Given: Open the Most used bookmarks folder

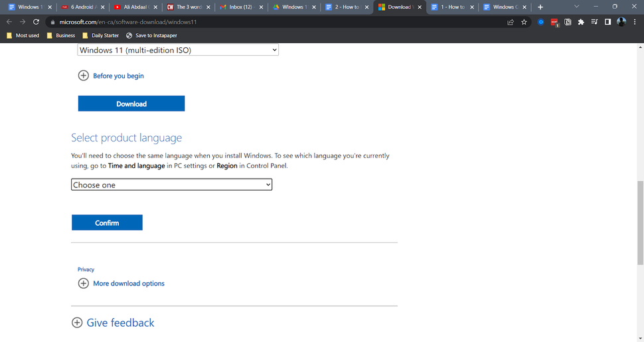Looking at the screenshot, I should 23,35.
